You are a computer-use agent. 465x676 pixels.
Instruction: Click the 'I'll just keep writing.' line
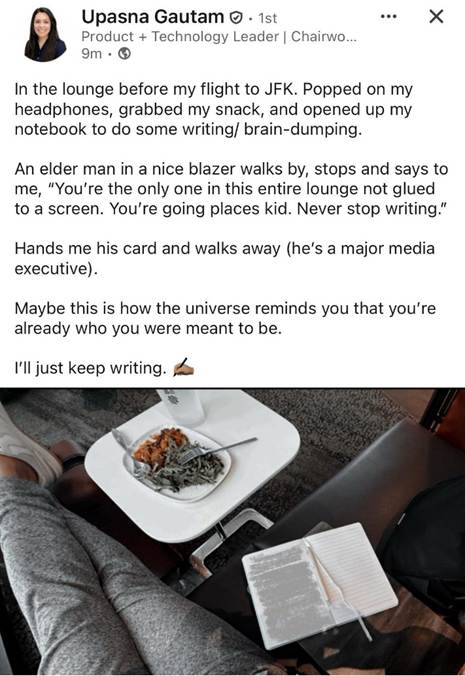tap(90, 368)
